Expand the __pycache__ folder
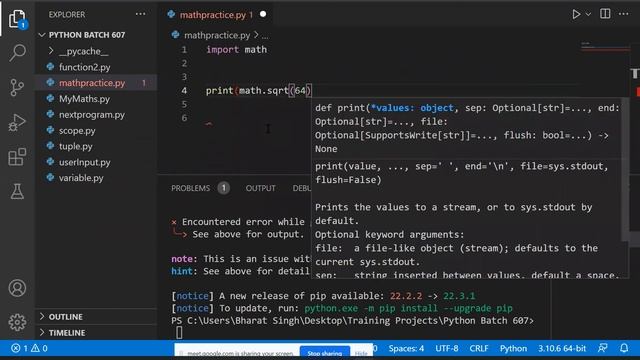This screenshot has height=360, width=640. pos(83,51)
